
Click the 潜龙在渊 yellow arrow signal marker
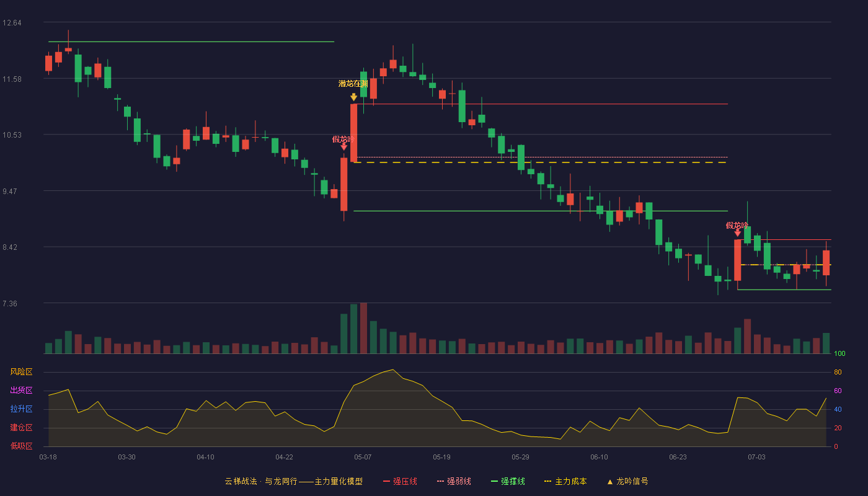[x=353, y=97]
